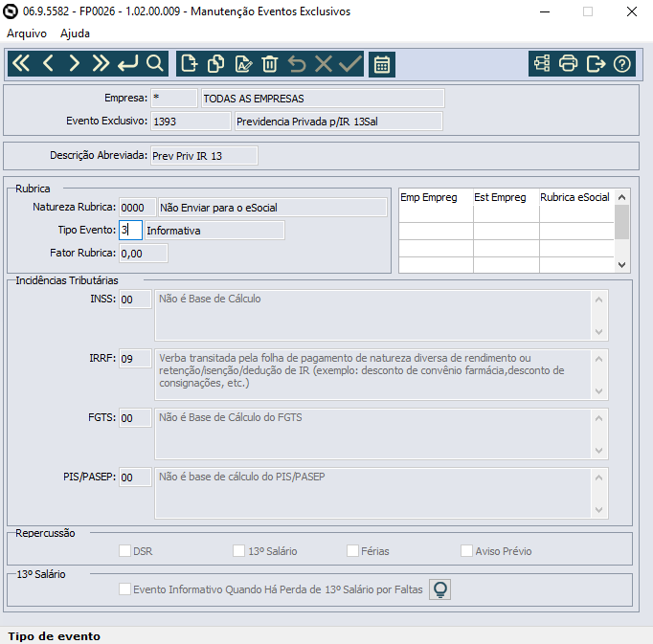Image resolution: width=653 pixels, height=644 pixels.
Task: Click the application logo in the title bar
Action: [x=11, y=11]
